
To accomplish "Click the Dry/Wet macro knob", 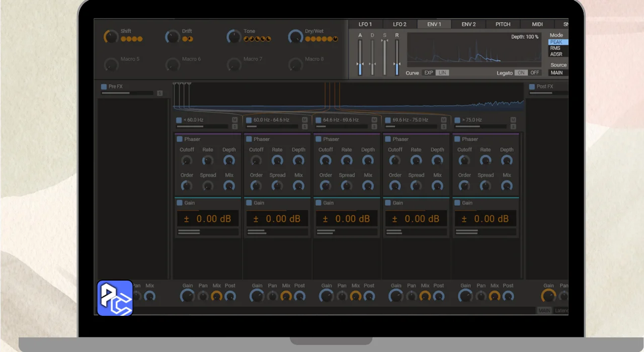I will pyautogui.click(x=295, y=37).
